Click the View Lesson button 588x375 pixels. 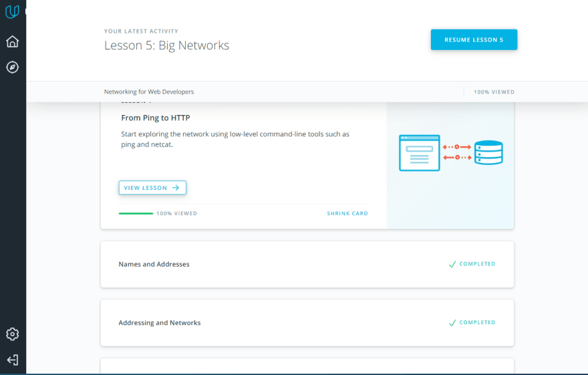click(152, 187)
